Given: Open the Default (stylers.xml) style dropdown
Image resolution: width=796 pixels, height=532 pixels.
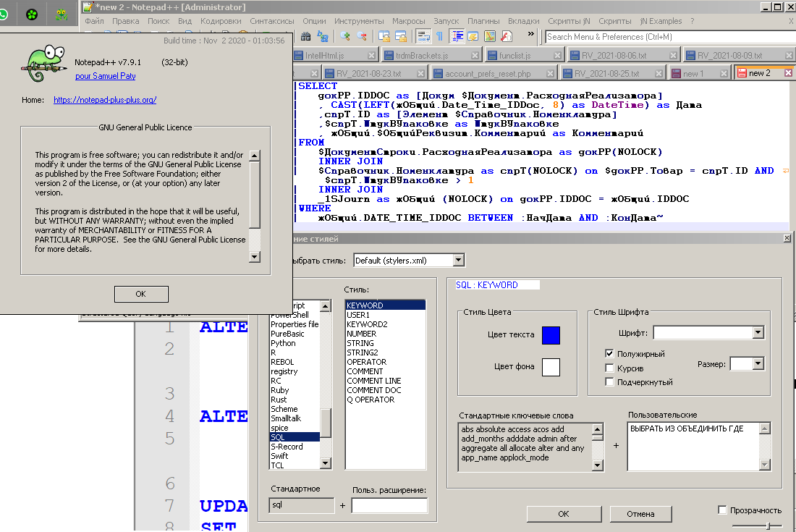Looking at the screenshot, I should 458,261.
